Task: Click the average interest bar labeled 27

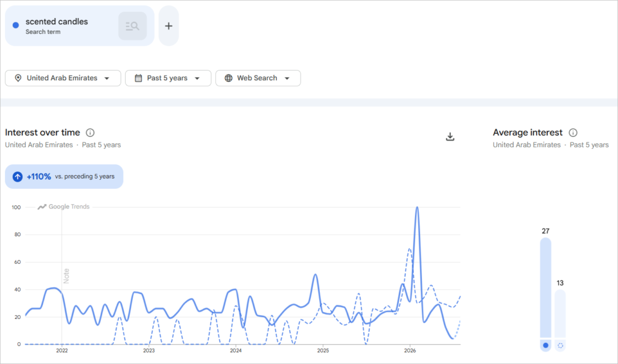Action: pyautogui.click(x=546, y=287)
